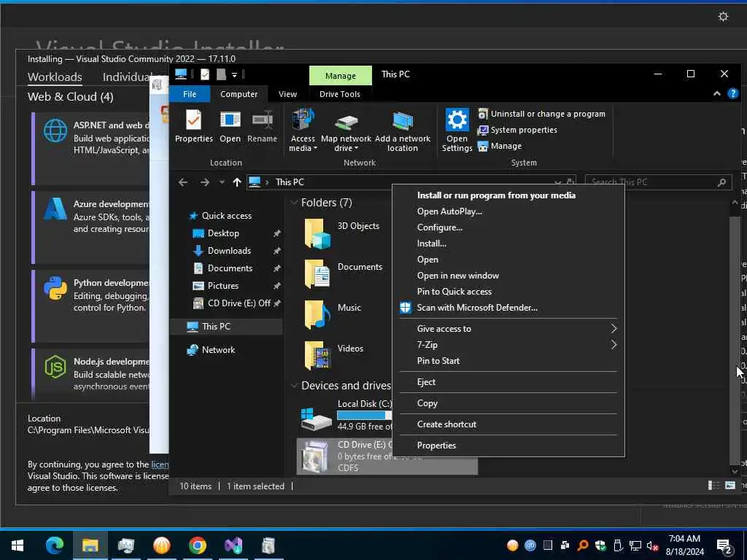Select the Music folder icon
This screenshot has width=747, height=560.
click(x=317, y=315)
